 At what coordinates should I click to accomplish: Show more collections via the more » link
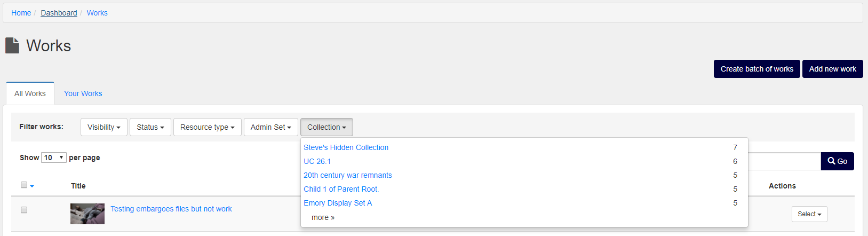pyautogui.click(x=323, y=217)
